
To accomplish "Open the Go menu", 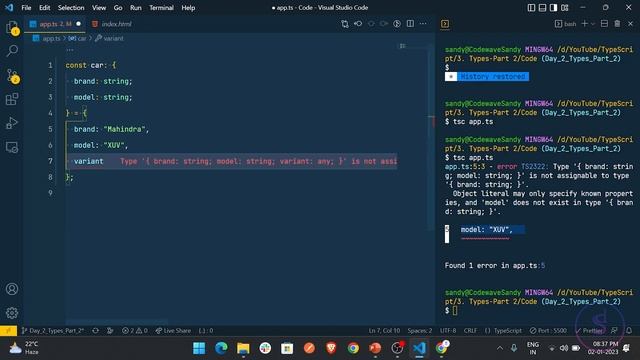I will click(118, 8).
